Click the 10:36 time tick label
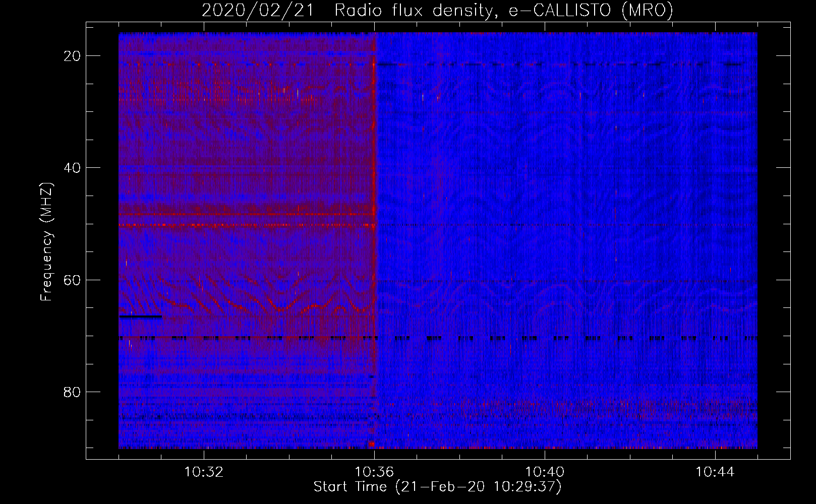 point(374,472)
